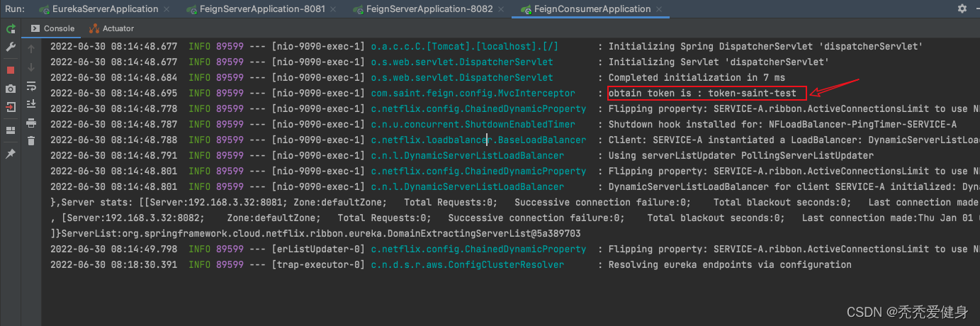Image resolution: width=980 pixels, height=326 pixels.
Task: Open the restore layout icon
Action: [11, 130]
